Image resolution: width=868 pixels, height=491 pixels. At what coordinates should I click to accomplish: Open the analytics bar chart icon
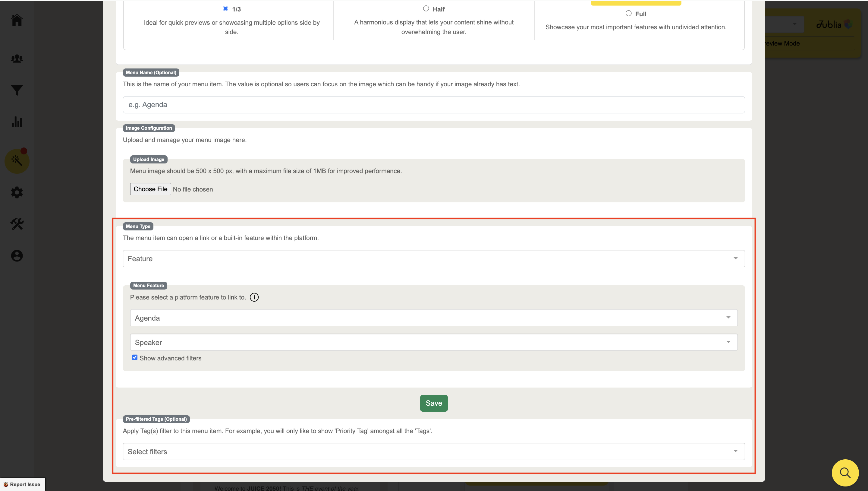tap(17, 122)
